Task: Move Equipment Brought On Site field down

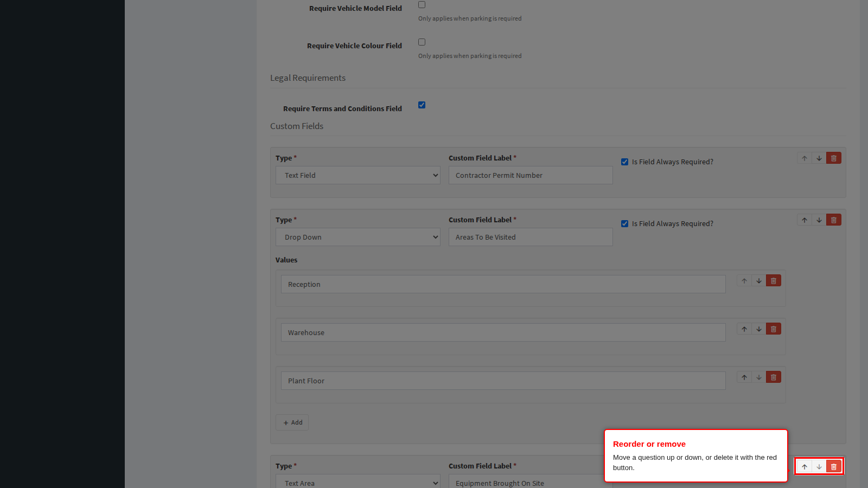Action: coord(819,466)
